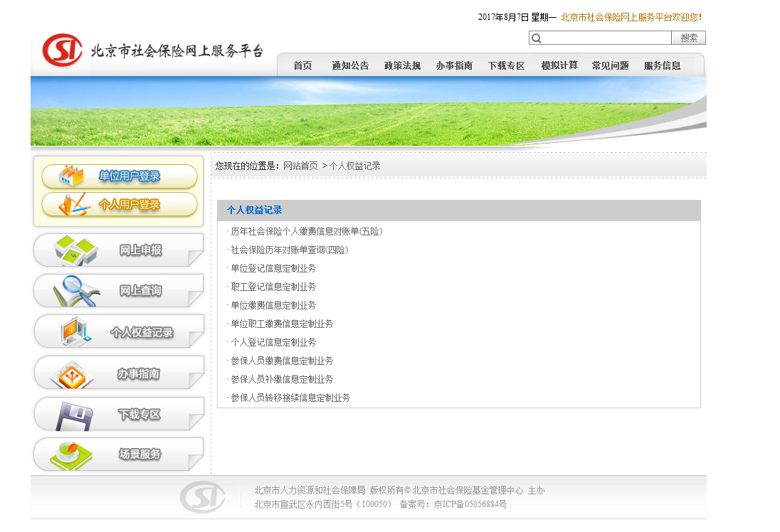Click the factory icon on 单位用户登录
The image size is (780, 532).
pyautogui.click(x=71, y=176)
